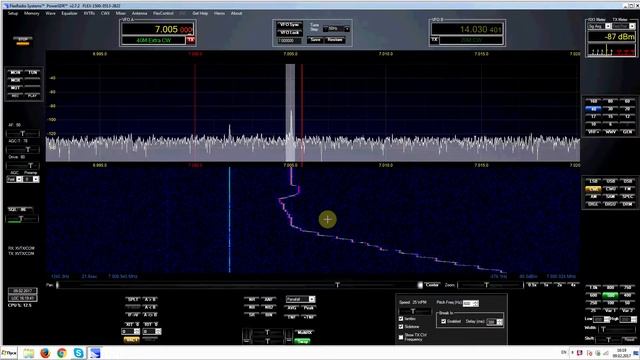The width and height of the screenshot is (640, 360).
Task: Open the AGC mode dropdown
Action: [14, 179]
